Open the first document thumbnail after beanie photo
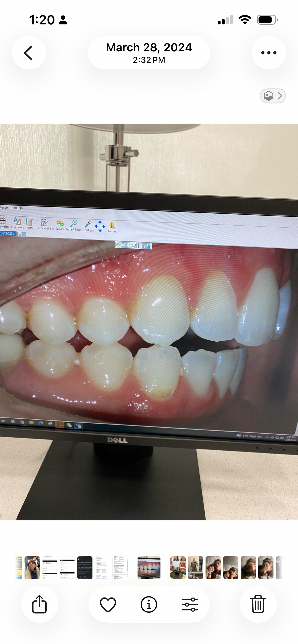Viewport: 298px width, 644px height. 50,567
